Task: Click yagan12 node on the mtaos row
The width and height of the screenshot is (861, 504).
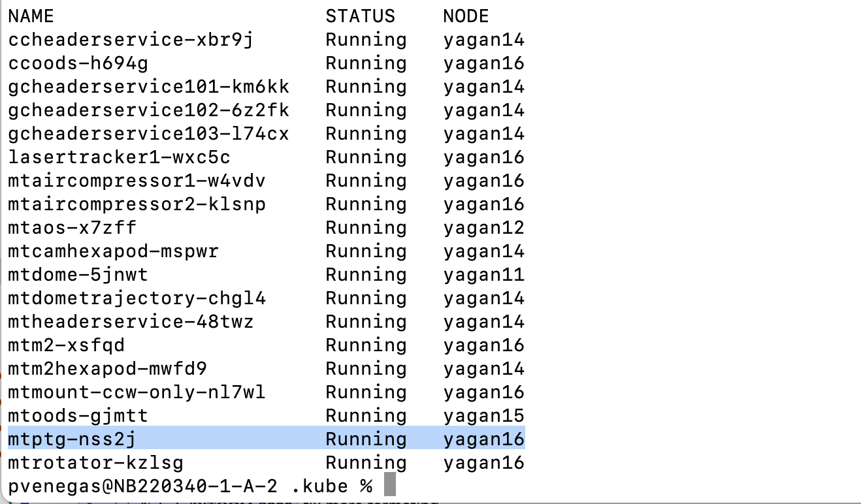Action: click(483, 227)
